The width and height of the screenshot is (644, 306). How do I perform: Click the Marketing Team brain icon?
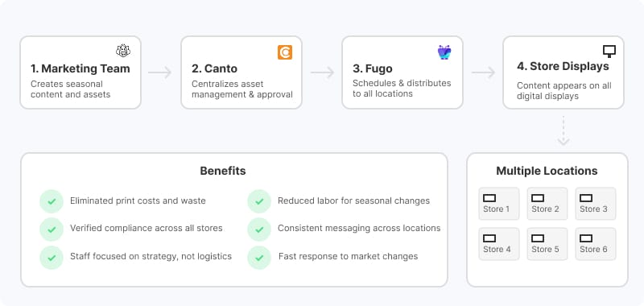point(123,51)
